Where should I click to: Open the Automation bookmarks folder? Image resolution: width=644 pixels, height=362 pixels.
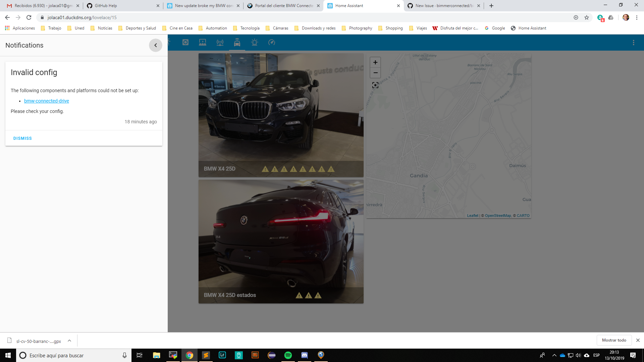[x=213, y=28]
